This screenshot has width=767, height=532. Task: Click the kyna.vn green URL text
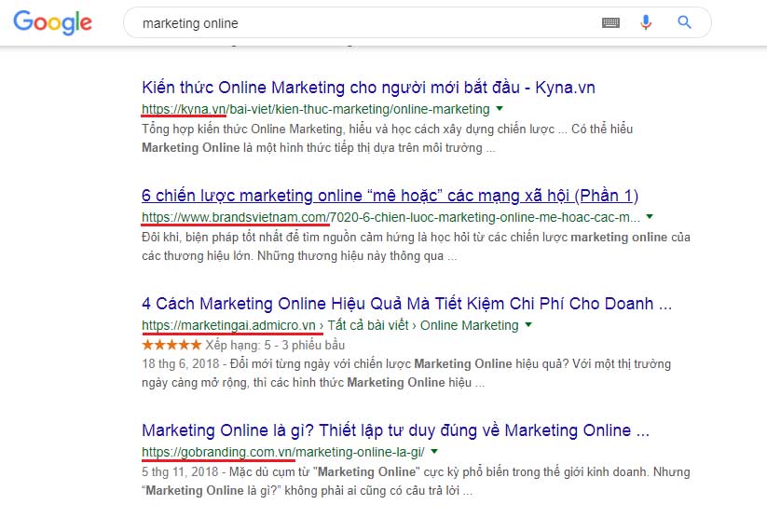(x=316, y=109)
